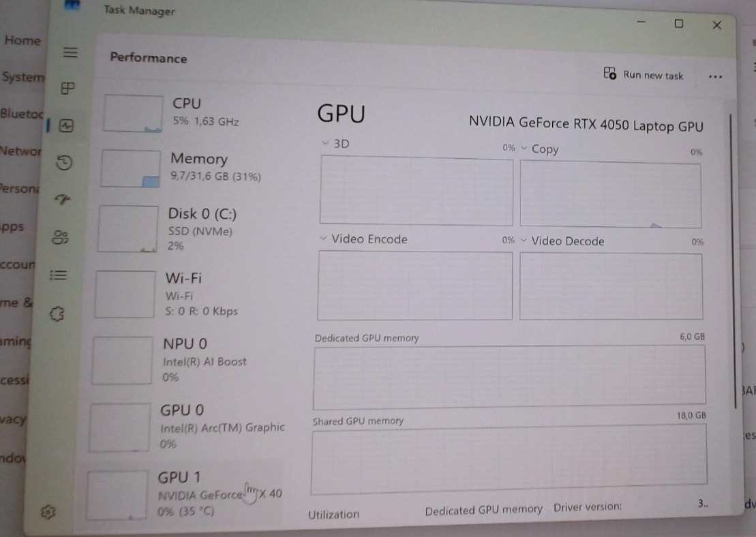
Task: Click the CPU mini graph thumbnail
Action: [133, 113]
